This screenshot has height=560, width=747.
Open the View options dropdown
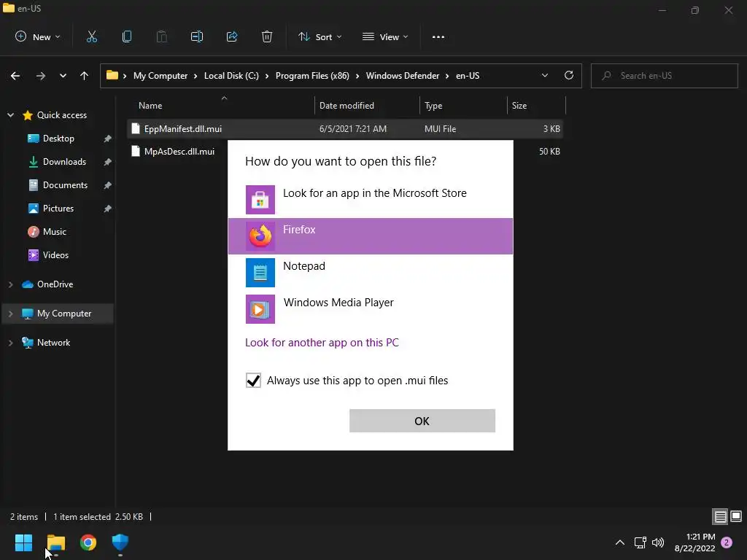[385, 36]
